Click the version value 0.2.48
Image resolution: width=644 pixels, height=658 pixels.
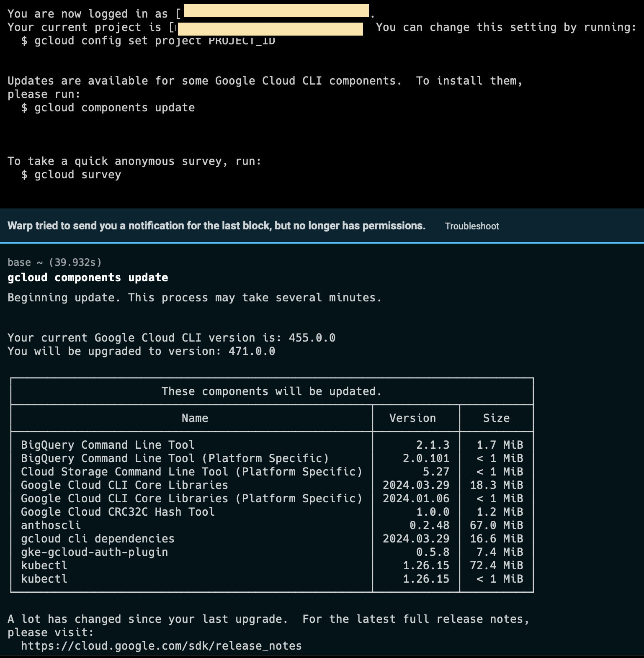[x=429, y=526]
